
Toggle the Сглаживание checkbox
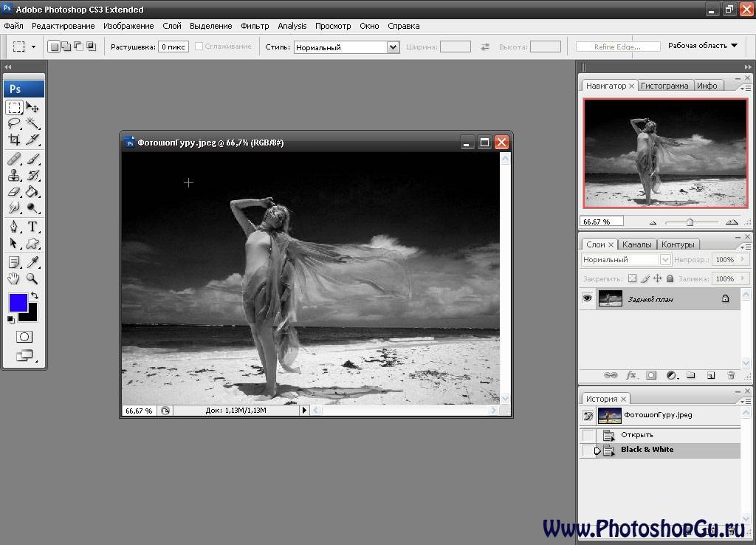click(x=199, y=47)
